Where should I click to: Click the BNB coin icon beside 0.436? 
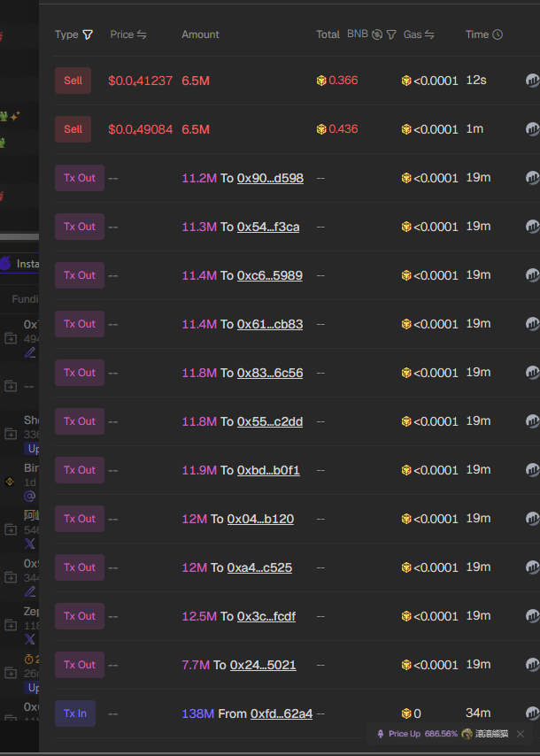click(321, 129)
